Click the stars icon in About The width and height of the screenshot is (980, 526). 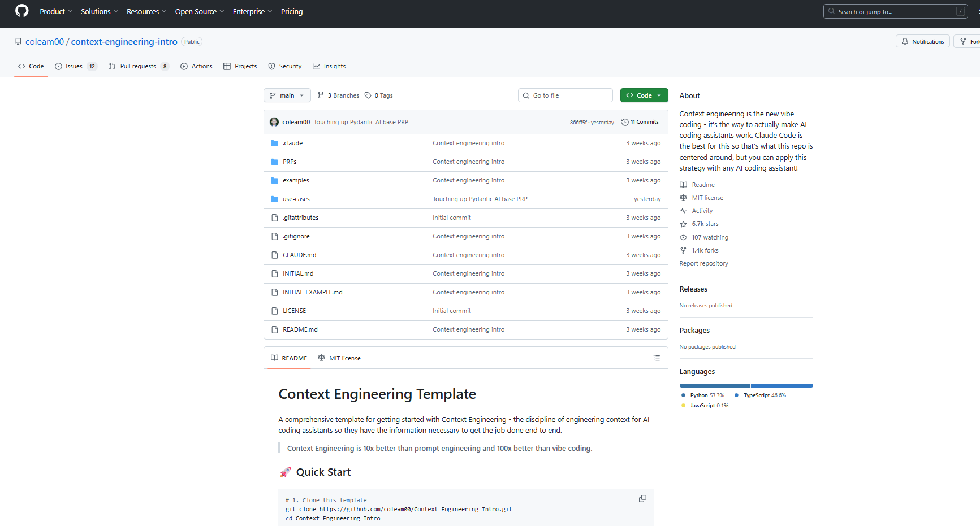pos(683,224)
